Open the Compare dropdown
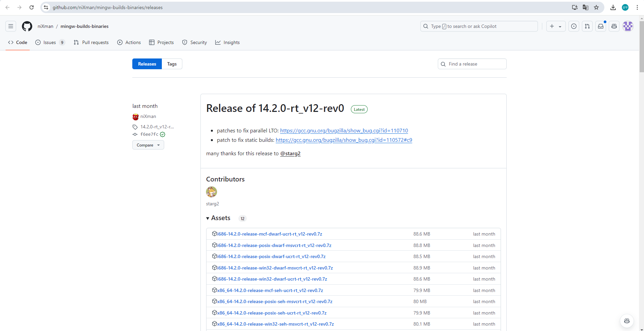This screenshot has height=331, width=644. [148, 145]
